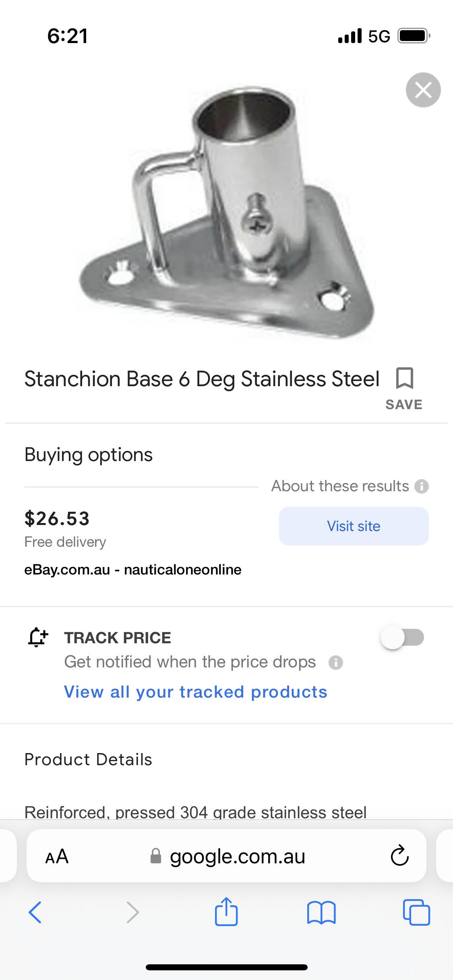Open the AA page settings menu
This screenshot has width=453, height=980.
click(x=57, y=856)
